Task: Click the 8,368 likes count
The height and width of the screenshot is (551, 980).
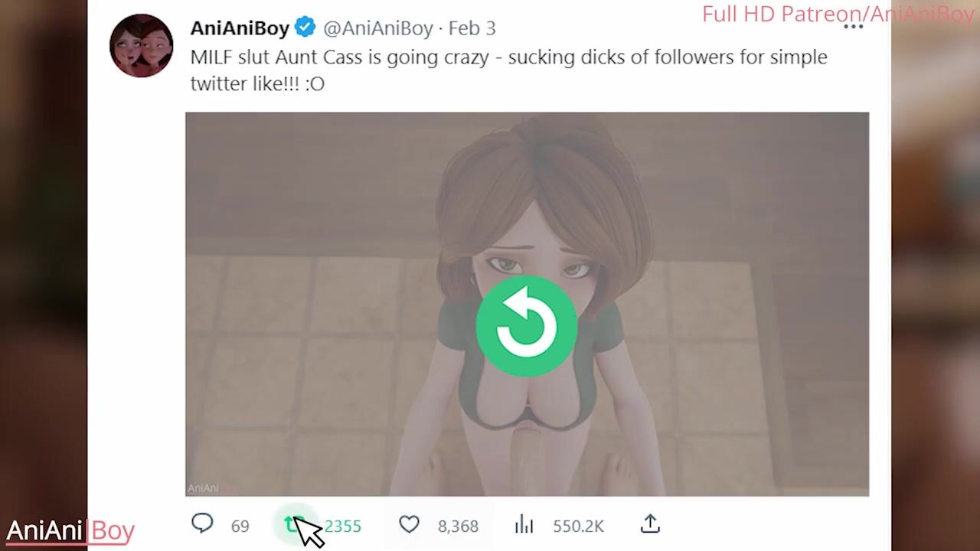Action: pyautogui.click(x=458, y=527)
